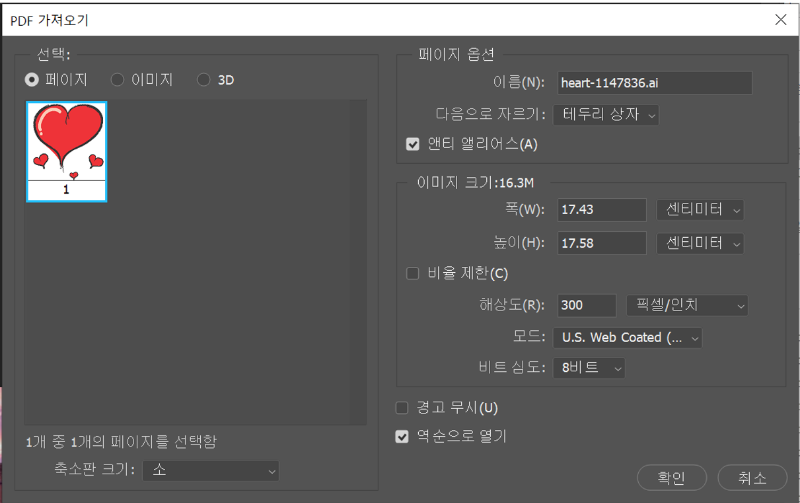Select the 페이지 radio button
The width and height of the screenshot is (800, 503).
[x=32, y=80]
